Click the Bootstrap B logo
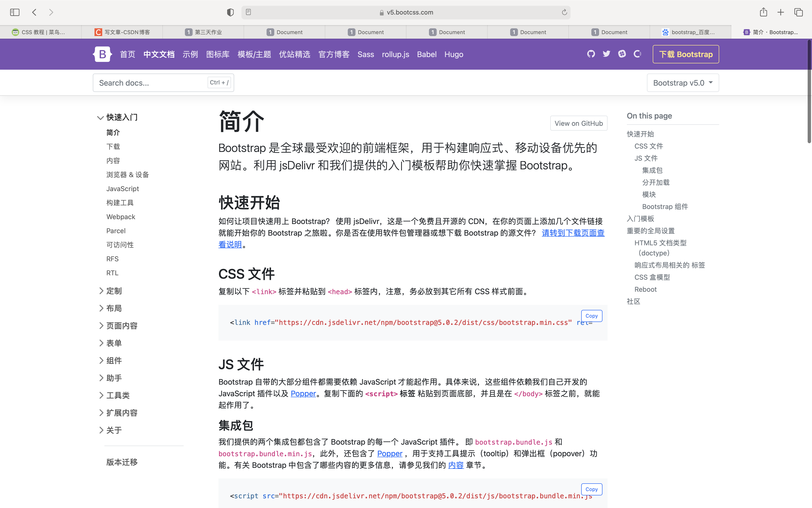812x508 pixels. click(102, 54)
